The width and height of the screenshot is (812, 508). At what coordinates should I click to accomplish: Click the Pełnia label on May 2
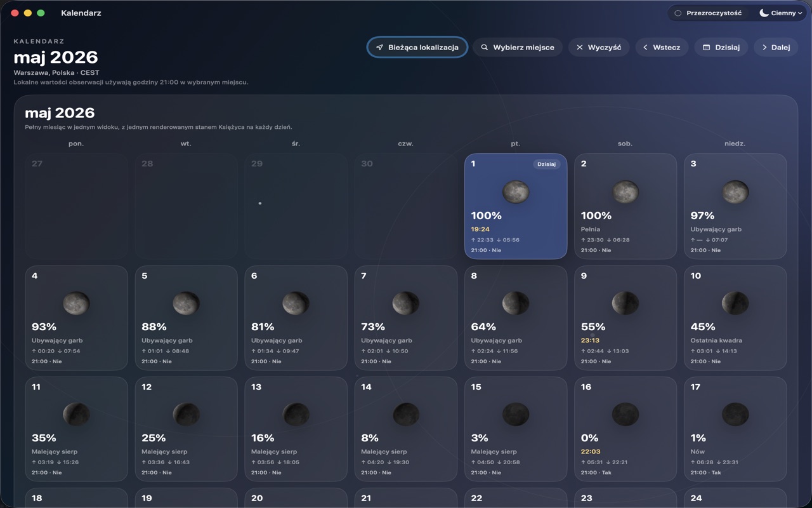(590, 229)
